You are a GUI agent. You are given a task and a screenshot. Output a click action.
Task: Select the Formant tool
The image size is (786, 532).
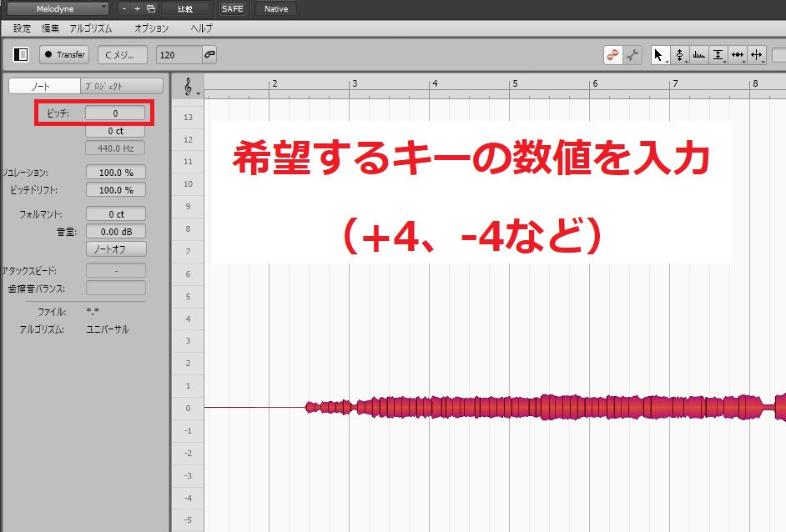(x=698, y=55)
